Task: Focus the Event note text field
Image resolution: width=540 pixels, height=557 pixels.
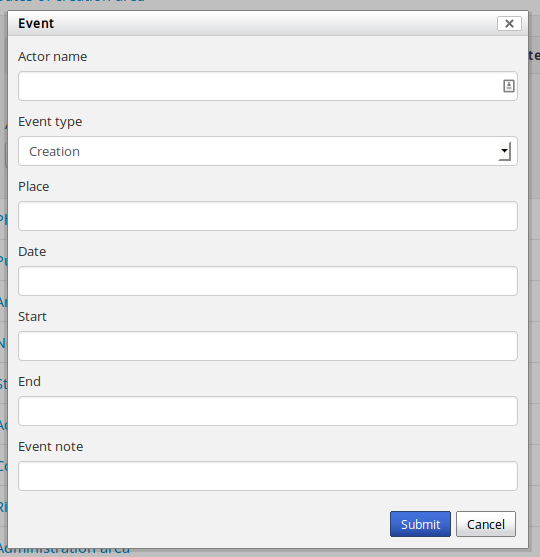Action: (268, 476)
